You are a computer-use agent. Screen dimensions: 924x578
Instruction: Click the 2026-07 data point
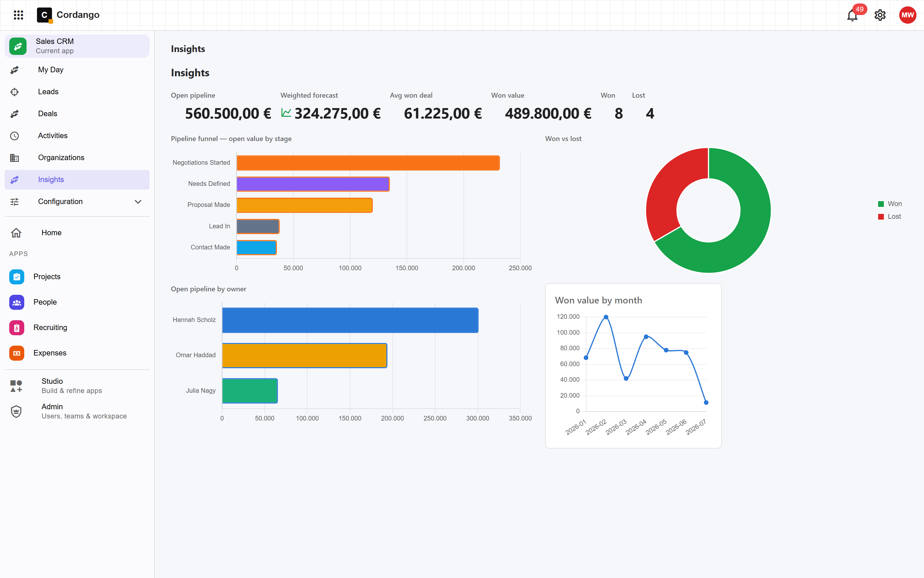click(706, 403)
